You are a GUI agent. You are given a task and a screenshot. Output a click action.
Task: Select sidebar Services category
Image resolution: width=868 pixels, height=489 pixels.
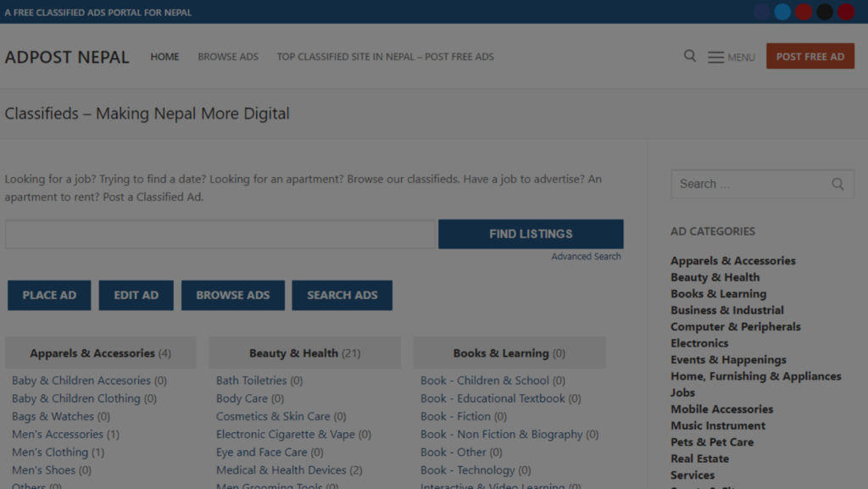[x=693, y=475]
